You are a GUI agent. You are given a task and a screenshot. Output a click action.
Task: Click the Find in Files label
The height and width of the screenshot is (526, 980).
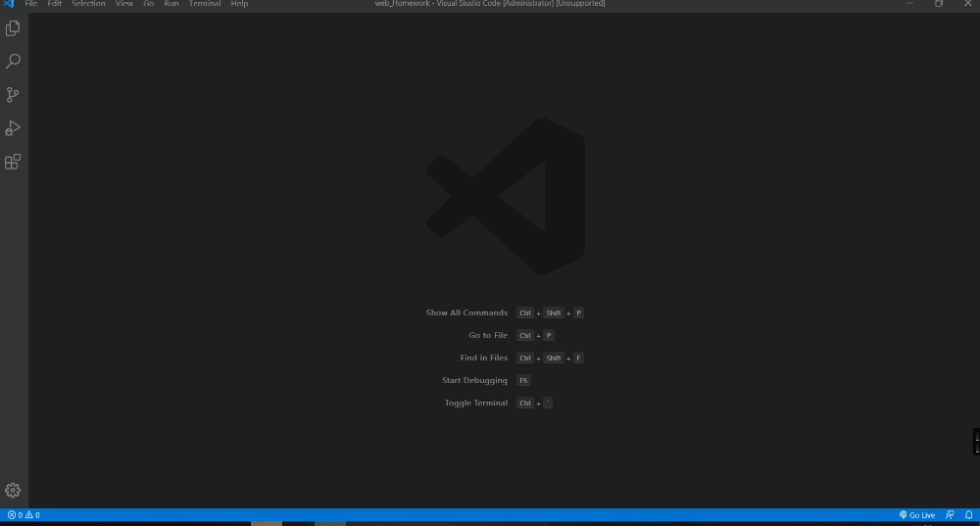[484, 358]
